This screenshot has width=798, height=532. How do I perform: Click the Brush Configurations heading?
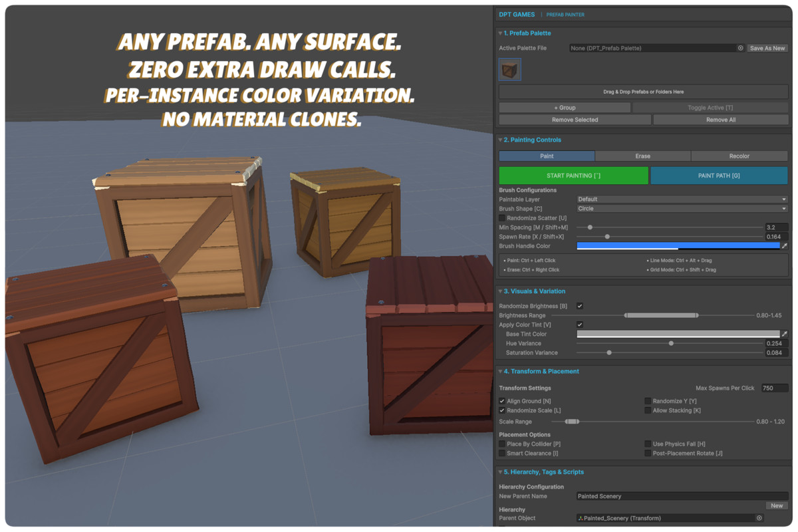click(528, 190)
